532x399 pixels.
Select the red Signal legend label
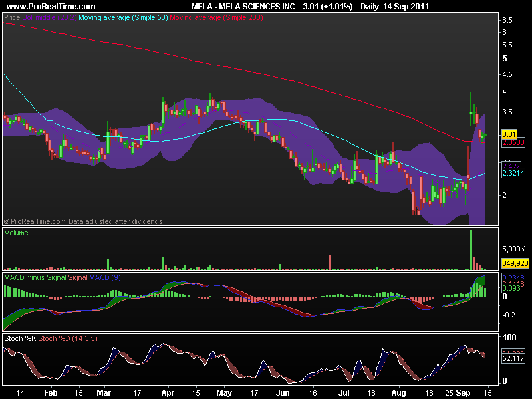(x=78, y=277)
